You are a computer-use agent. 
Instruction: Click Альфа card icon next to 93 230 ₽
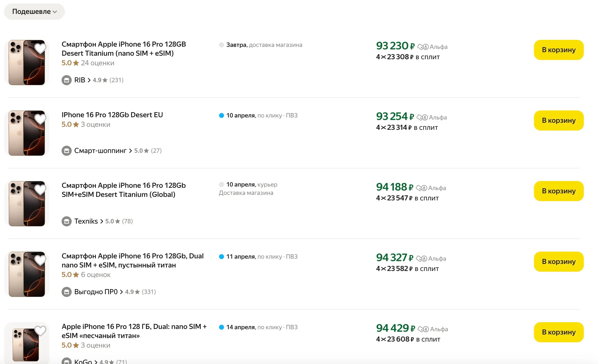(x=423, y=47)
